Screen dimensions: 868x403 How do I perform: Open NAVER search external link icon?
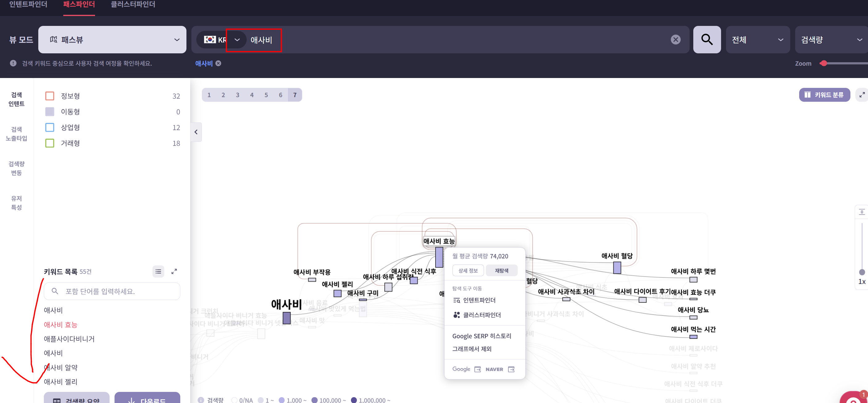click(x=511, y=369)
